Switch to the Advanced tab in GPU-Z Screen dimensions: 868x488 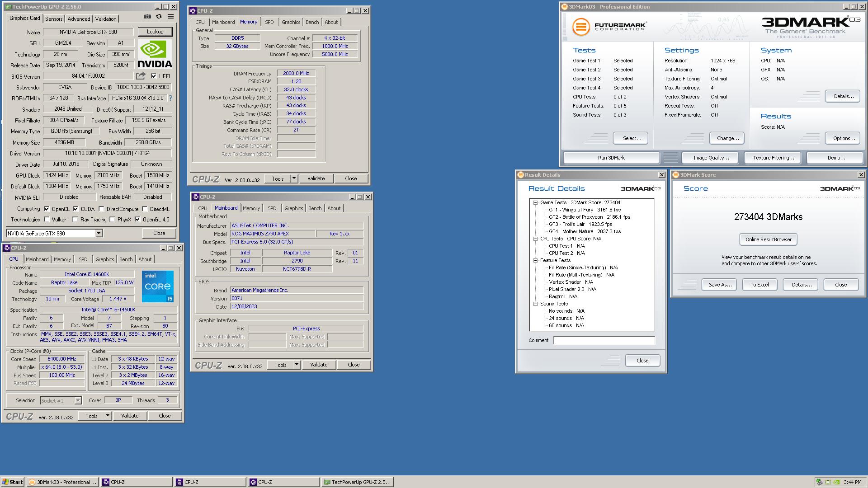click(79, 19)
